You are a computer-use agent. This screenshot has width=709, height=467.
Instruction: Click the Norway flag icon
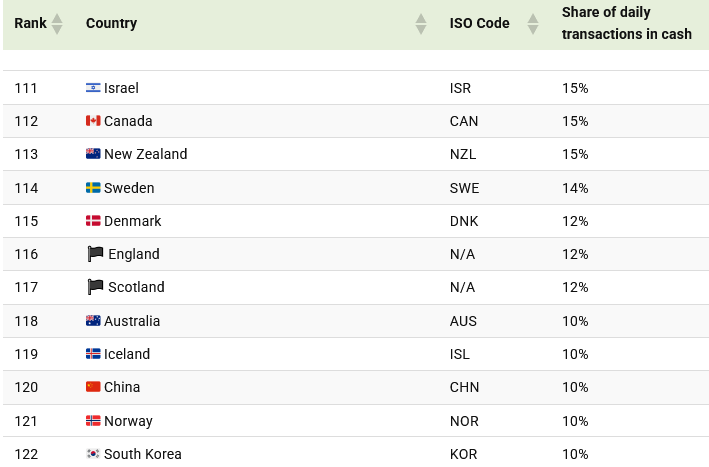[x=93, y=421]
